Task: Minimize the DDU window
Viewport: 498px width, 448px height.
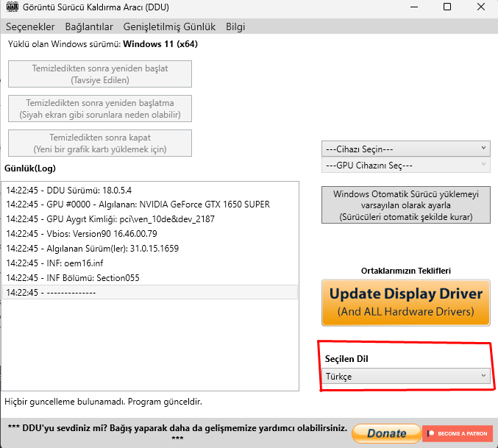Action: click(x=414, y=7)
